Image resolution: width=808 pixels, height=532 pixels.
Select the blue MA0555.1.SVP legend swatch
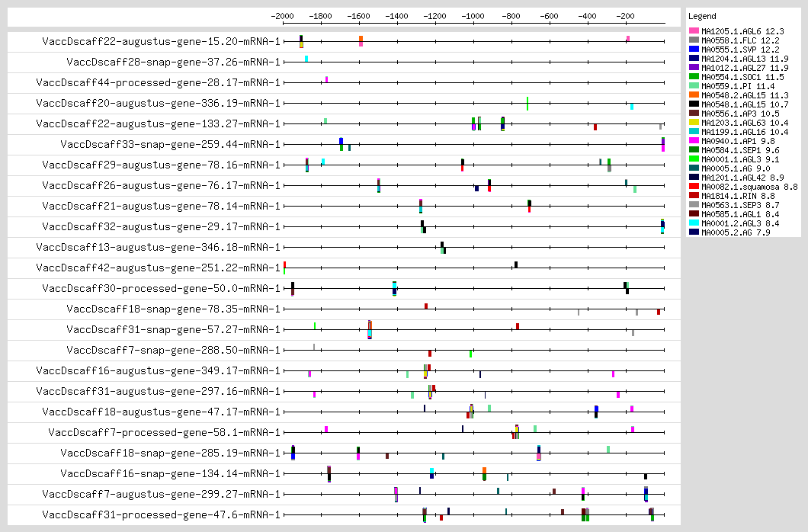(x=694, y=49)
